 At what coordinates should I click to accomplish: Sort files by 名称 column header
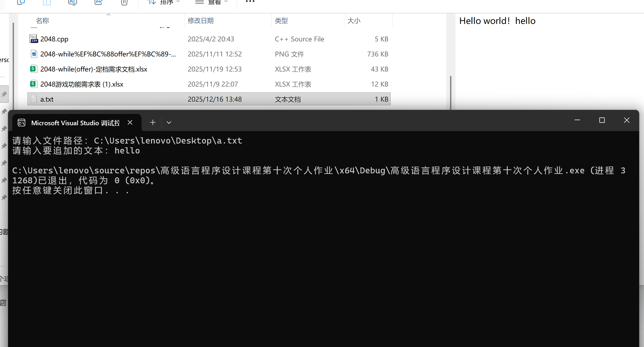click(43, 21)
